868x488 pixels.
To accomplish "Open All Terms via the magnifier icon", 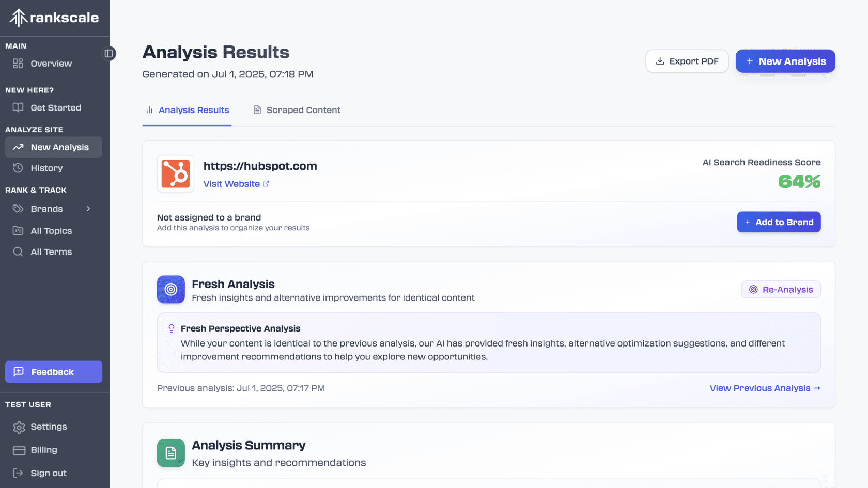I will click(18, 251).
